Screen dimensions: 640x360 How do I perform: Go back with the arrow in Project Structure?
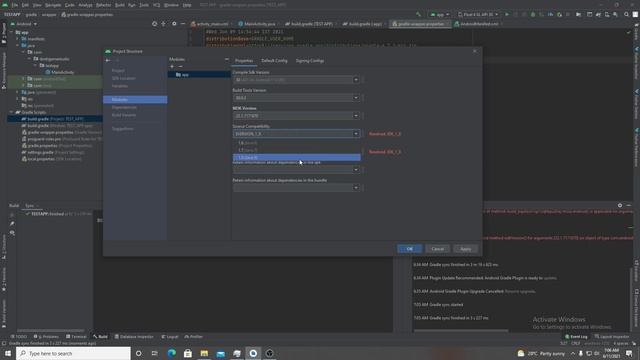pos(108,60)
